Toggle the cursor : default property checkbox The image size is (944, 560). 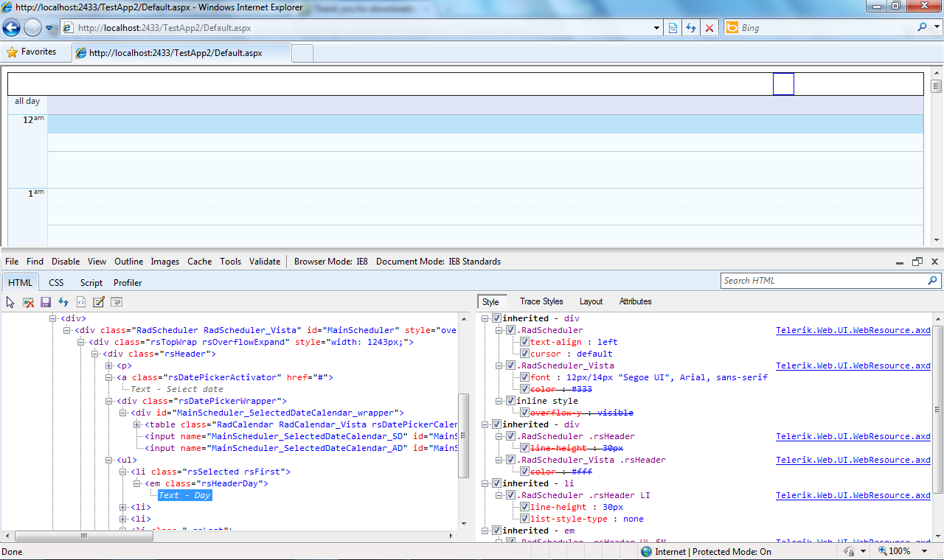[x=524, y=354]
